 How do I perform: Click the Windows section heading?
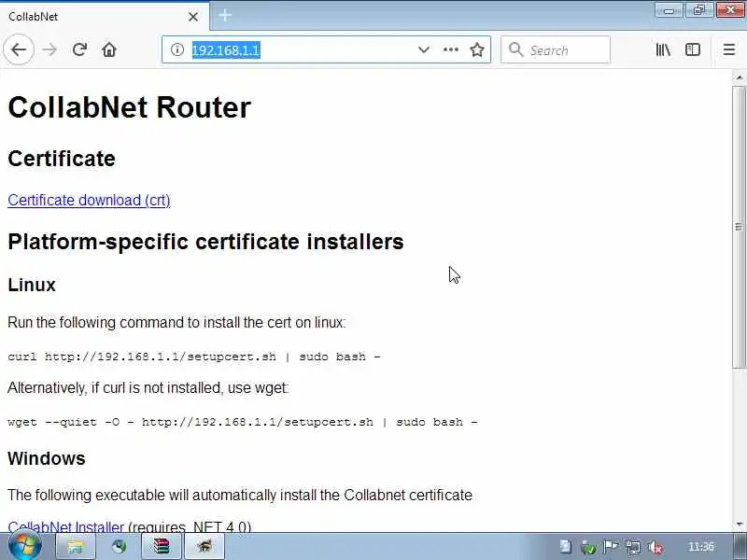tap(46, 458)
